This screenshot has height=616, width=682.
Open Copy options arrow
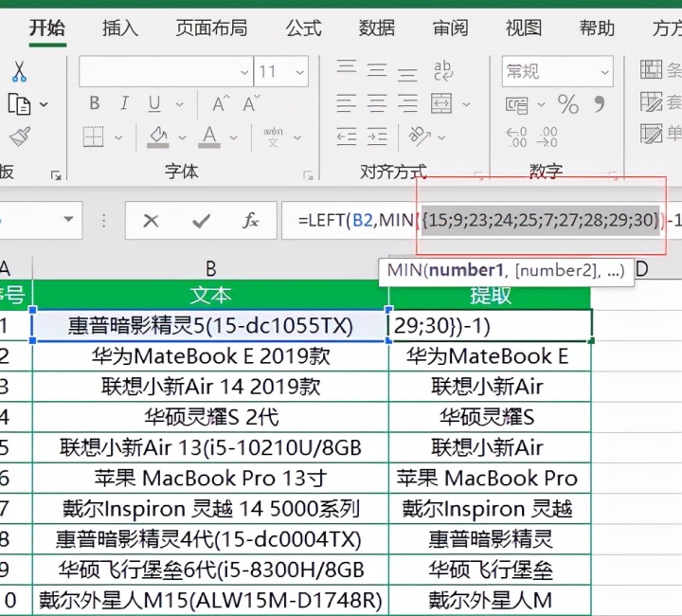pos(44,104)
